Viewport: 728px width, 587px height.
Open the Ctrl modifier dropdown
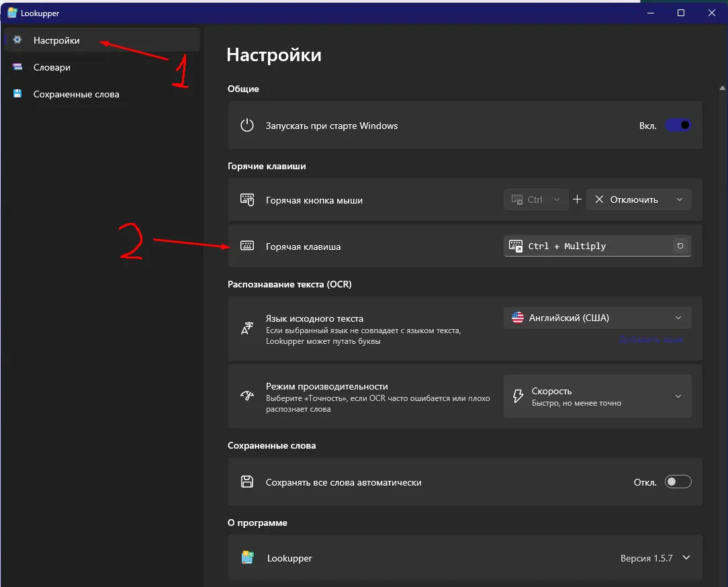(x=535, y=199)
